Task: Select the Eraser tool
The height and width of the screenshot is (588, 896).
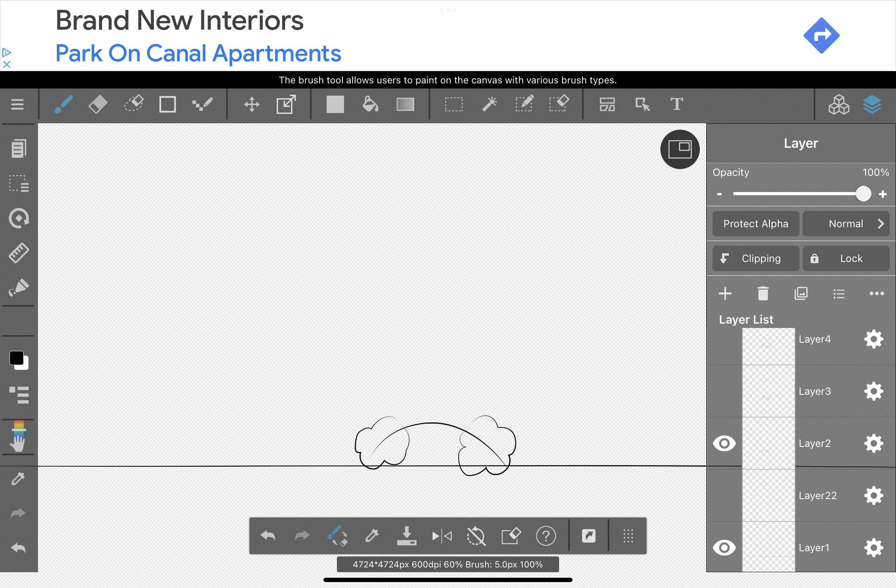Action: (x=98, y=104)
